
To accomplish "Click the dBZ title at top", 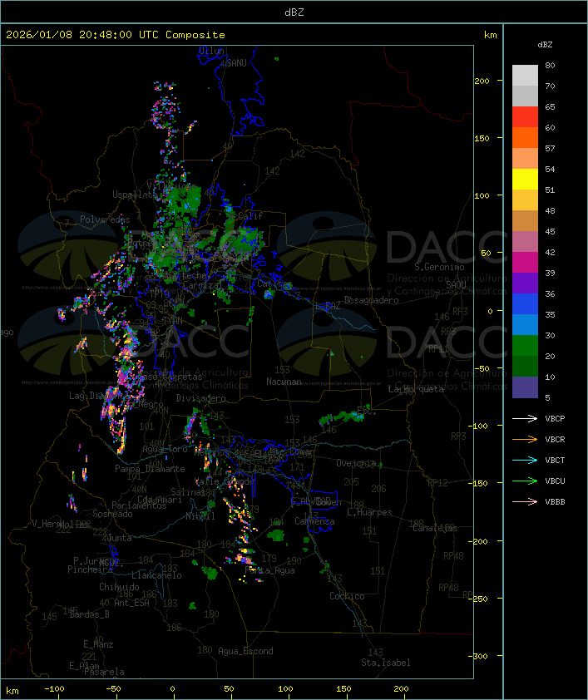I will pos(294,12).
